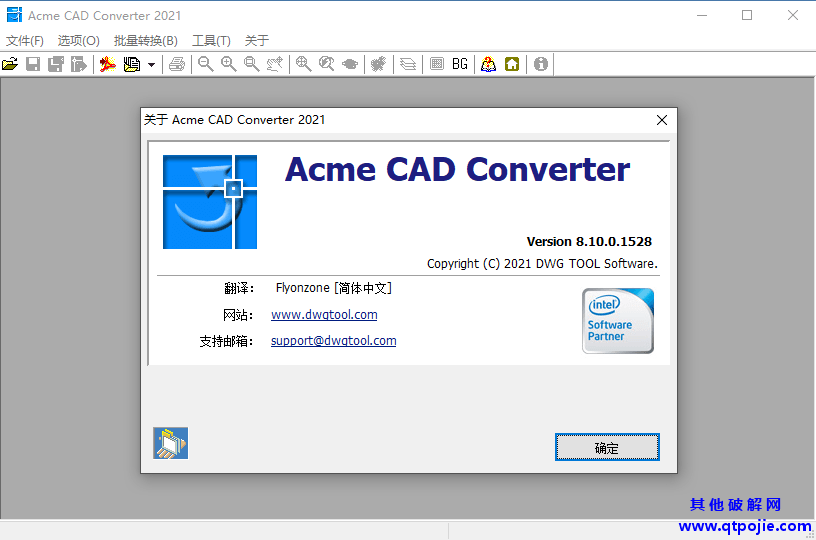Screen dimensions: 816x540
Task: Click the application icon in title bar
Action: (x=14, y=15)
